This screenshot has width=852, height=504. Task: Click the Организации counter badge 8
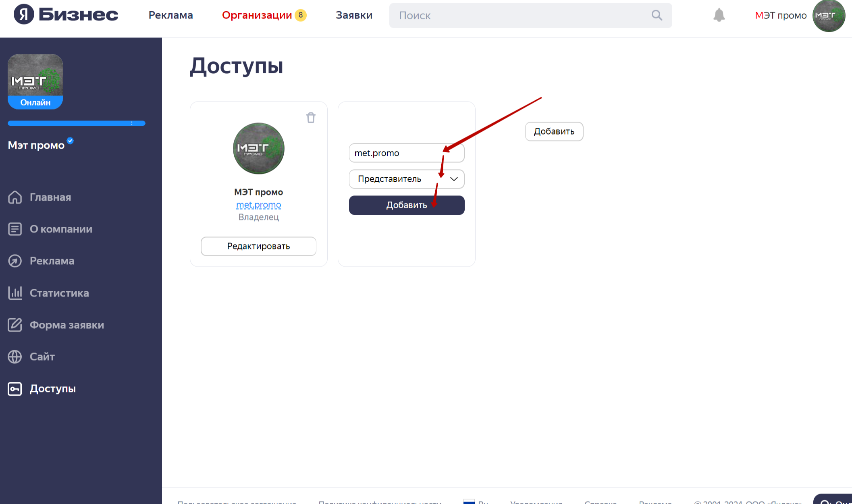pyautogui.click(x=301, y=15)
